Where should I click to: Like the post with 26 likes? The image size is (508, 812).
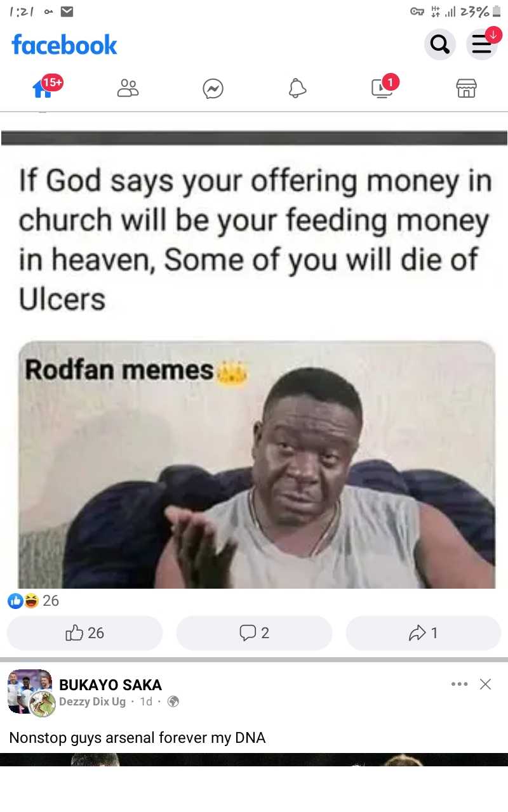(x=84, y=632)
